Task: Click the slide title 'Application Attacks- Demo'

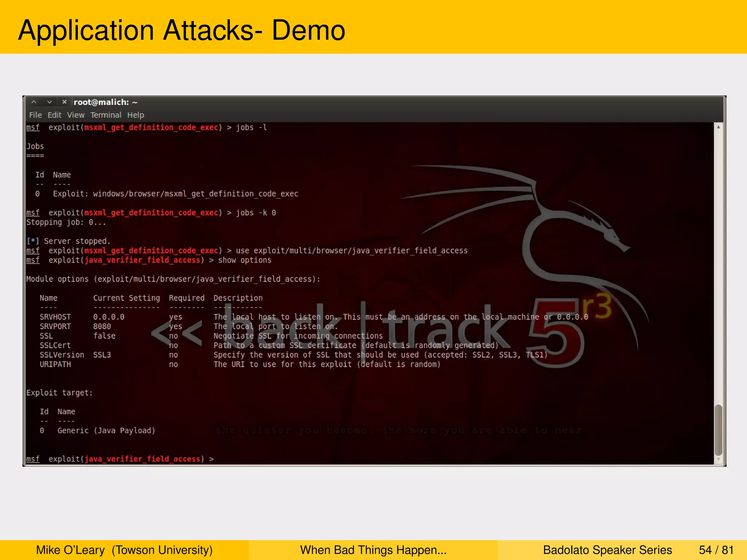Action: [x=182, y=30]
